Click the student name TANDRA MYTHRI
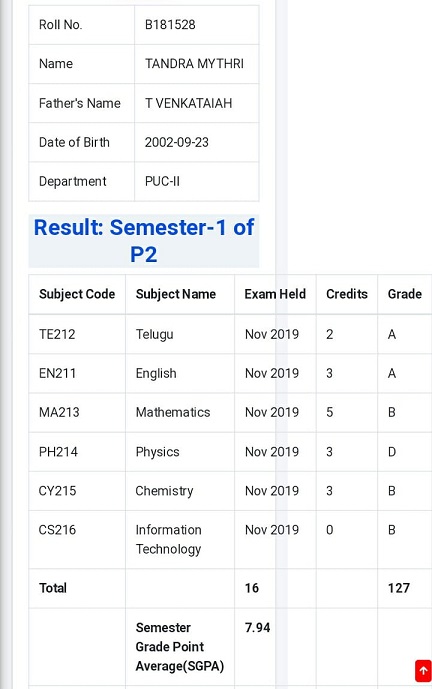This screenshot has width=432, height=689. click(x=194, y=64)
